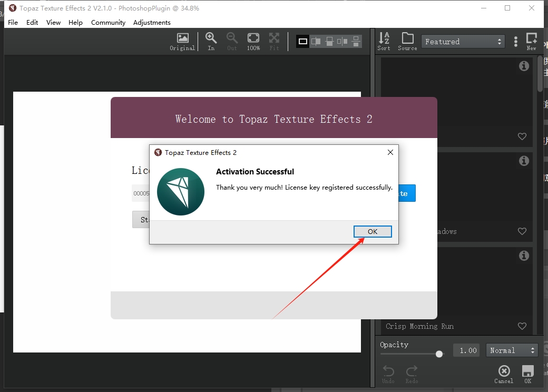
Task: Open the Community menu
Action: click(109, 22)
